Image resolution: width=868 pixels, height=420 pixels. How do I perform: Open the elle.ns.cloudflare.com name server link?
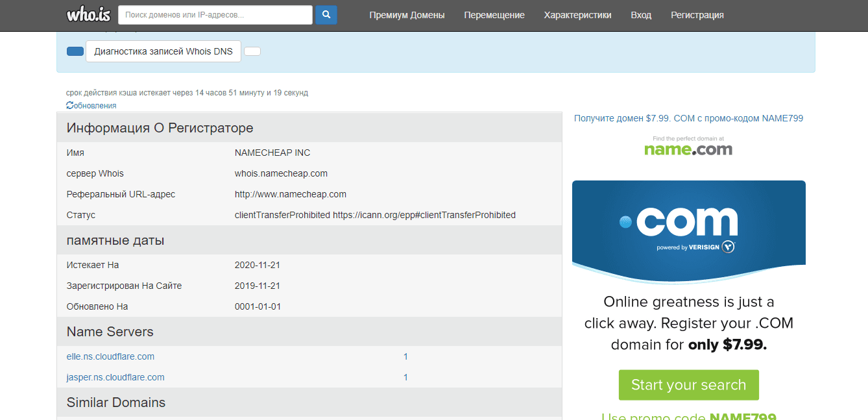click(x=110, y=356)
